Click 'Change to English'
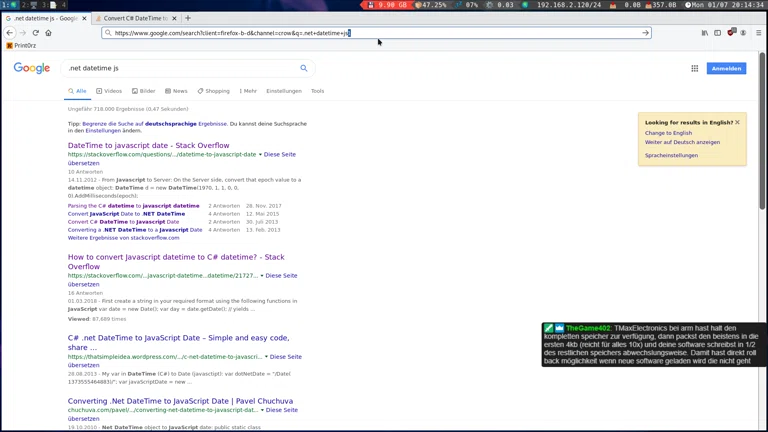 coord(668,133)
